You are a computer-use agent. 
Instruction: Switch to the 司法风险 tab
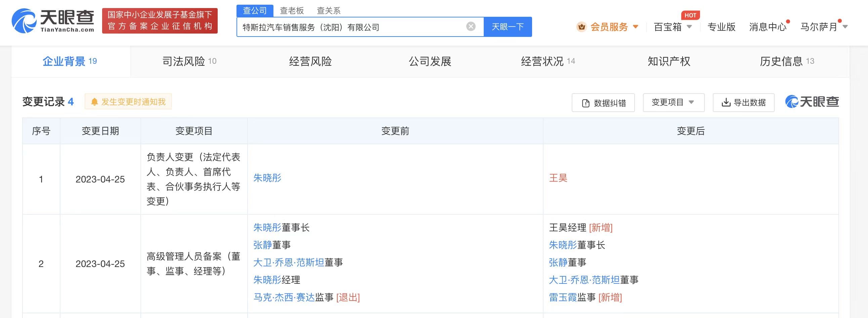[x=189, y=61]
